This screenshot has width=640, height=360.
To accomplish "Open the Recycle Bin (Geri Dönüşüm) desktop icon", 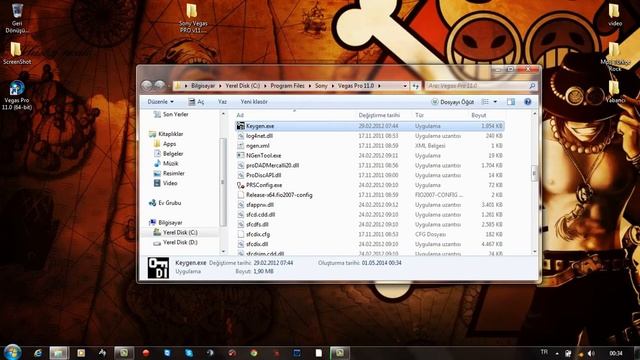I will tap(17, 18).
